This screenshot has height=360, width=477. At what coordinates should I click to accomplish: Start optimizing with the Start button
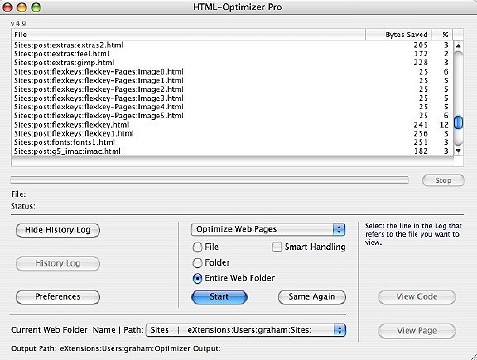[219, 297]
